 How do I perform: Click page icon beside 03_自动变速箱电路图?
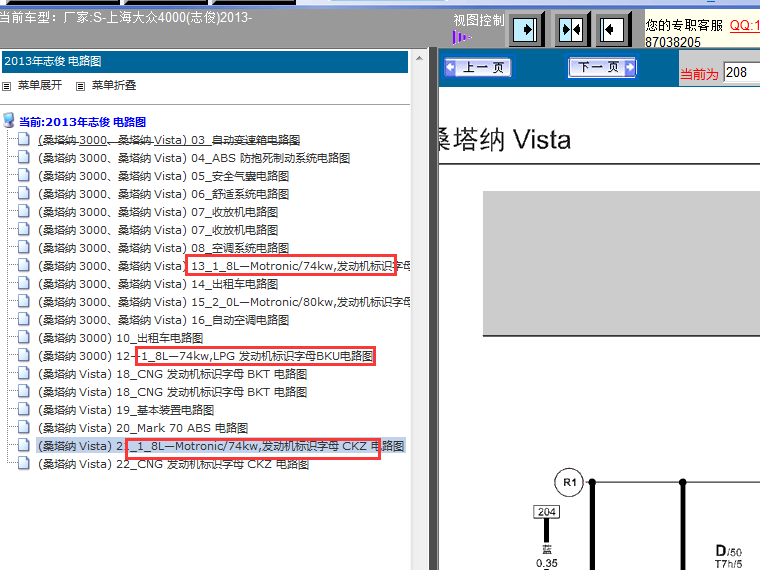[23, 139]
